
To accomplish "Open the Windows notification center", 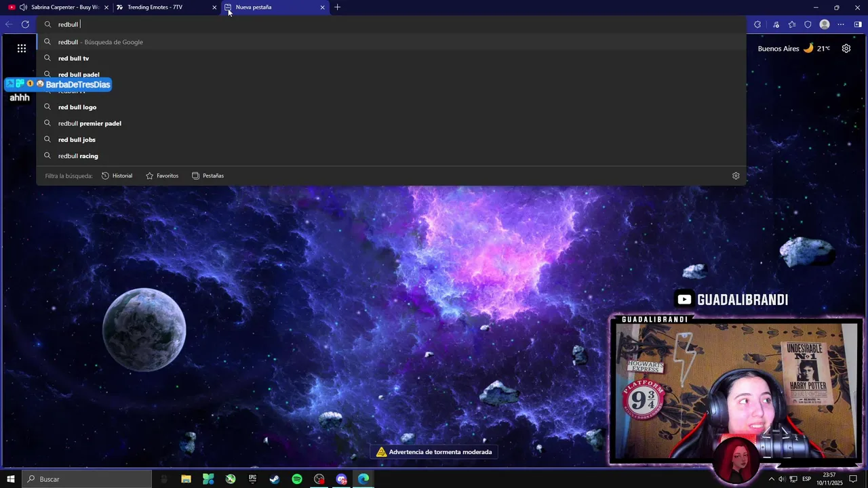I will 854,479.
